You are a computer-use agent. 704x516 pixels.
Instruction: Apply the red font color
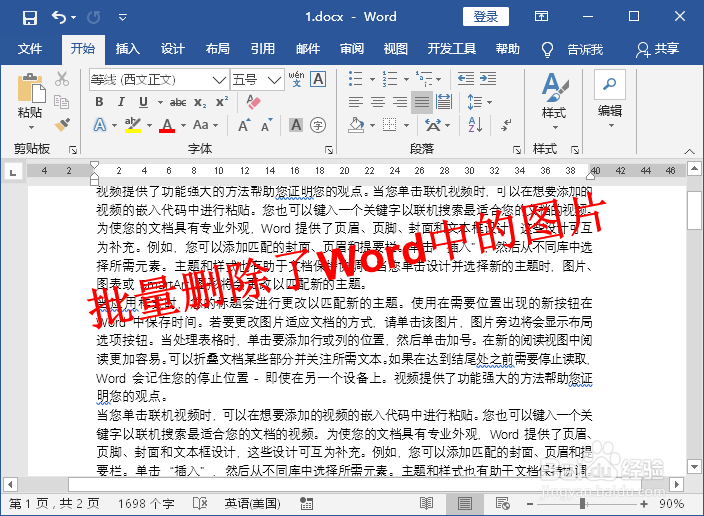167,125
